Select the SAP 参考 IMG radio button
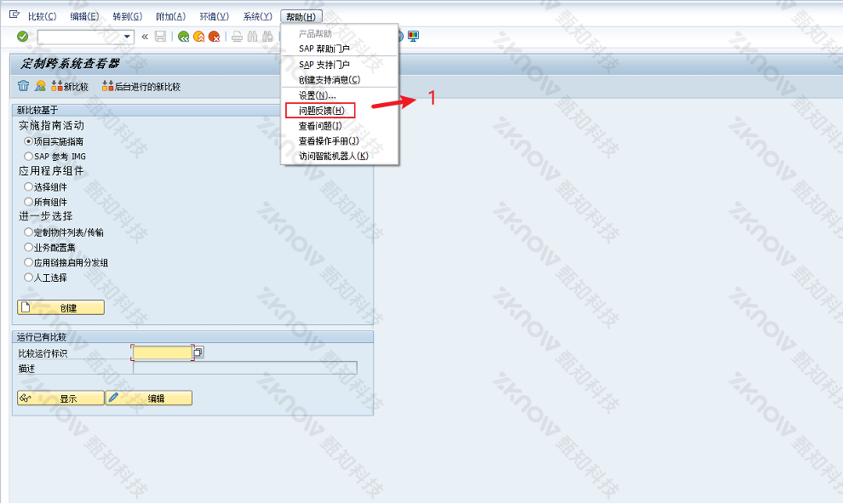843x504 pixels. pos(28,157)
